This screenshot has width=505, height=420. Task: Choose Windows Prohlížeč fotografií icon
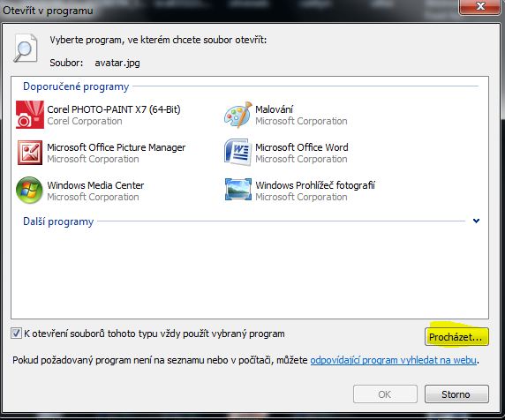[238, 190]
